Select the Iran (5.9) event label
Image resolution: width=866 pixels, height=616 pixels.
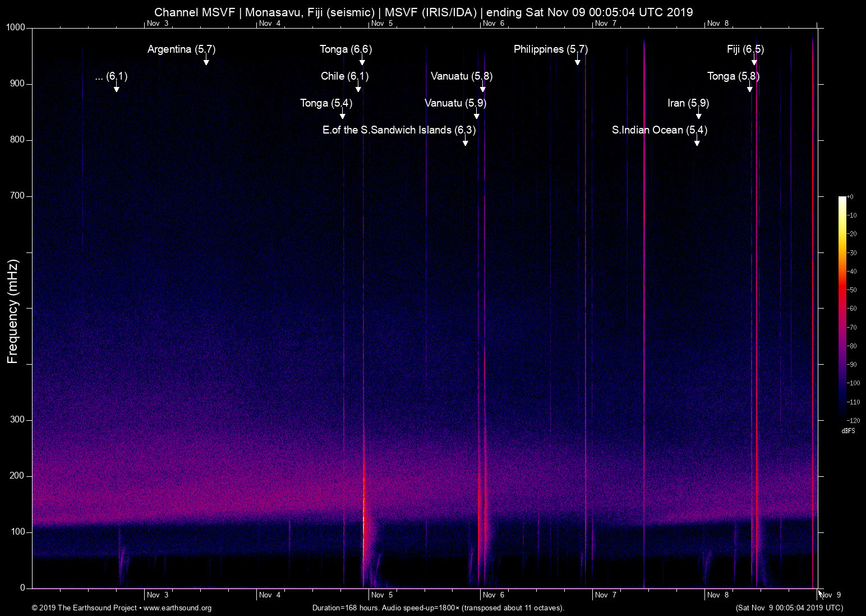688,103
